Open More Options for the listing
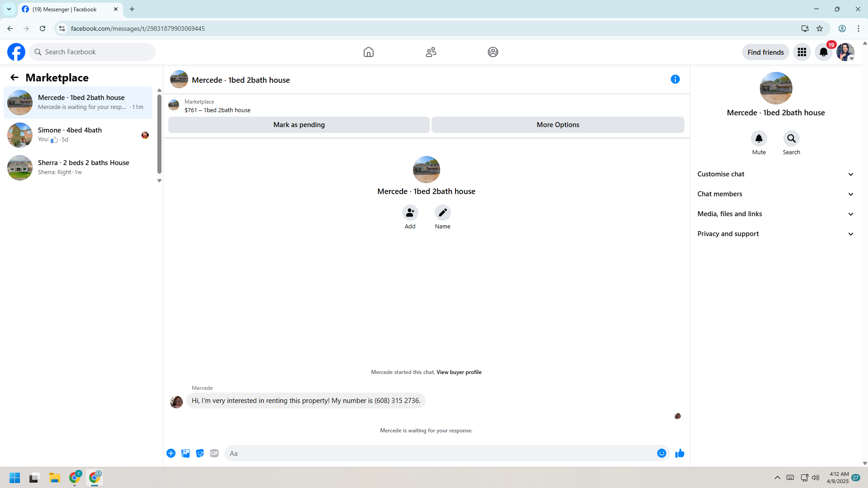868x488 pixels. point(558,125)
